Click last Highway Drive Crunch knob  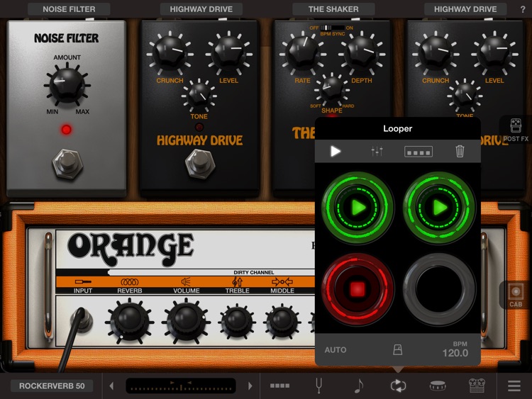coord(436,54)
